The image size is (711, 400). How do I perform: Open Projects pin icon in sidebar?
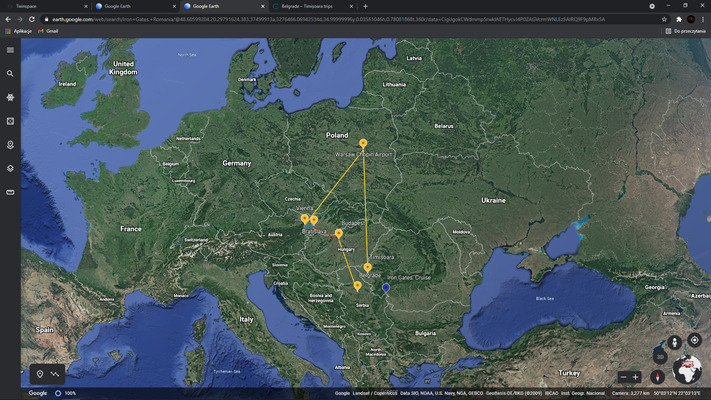click(x=10, y=145)
